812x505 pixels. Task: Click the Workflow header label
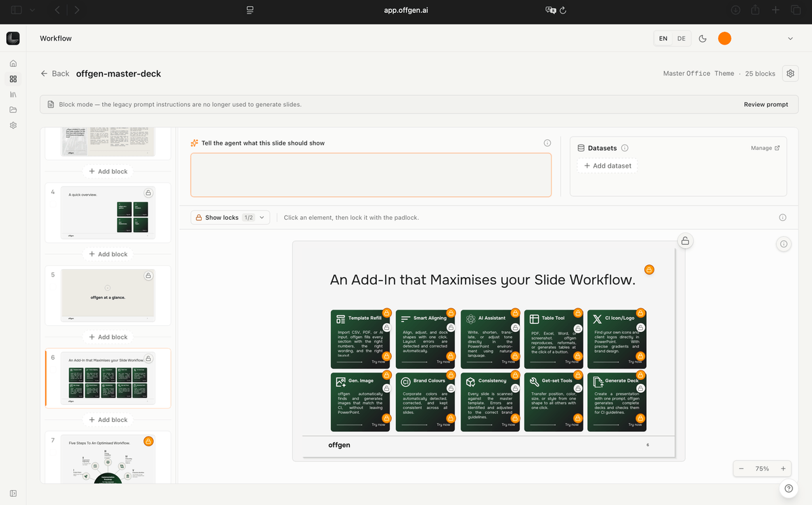point(55,39)
